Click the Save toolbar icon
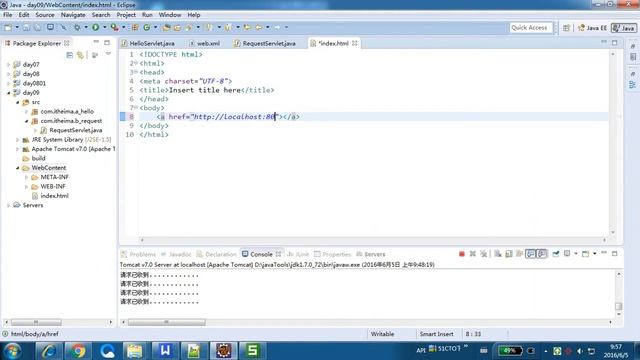The height and width of the screenshot is (360, 640). point(26,27)
